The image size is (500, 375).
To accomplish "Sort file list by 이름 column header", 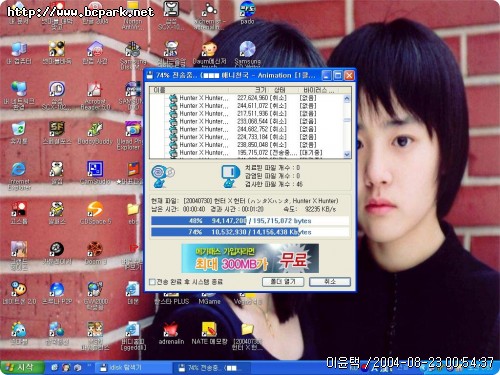I will pos(189,90).
